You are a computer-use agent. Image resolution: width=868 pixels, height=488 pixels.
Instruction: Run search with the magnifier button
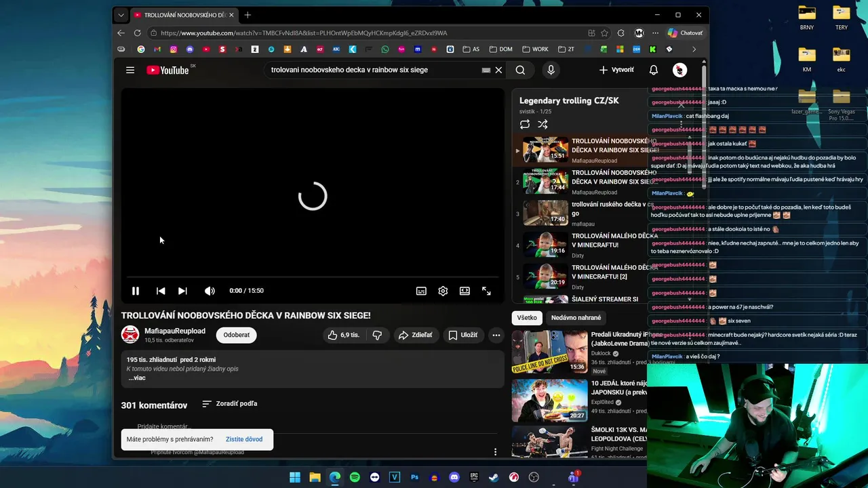click(x=520, y=70)
